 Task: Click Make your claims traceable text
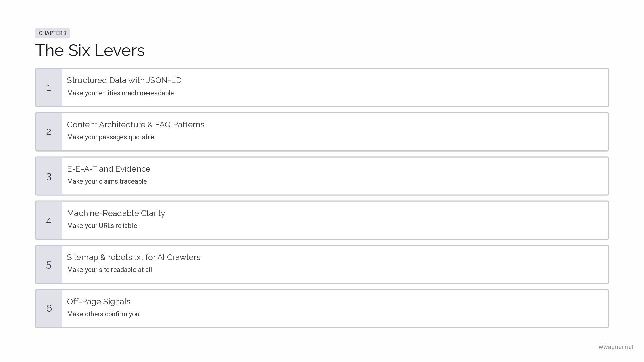point(107,181)
